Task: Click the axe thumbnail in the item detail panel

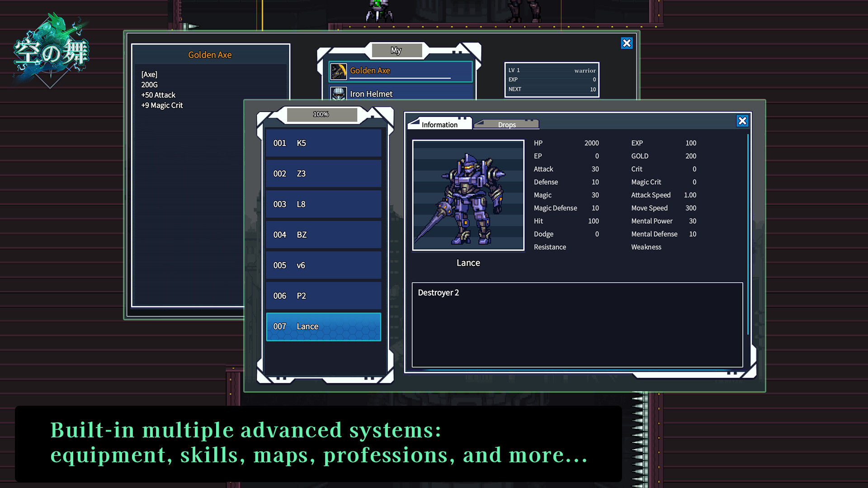Action: 339,70
